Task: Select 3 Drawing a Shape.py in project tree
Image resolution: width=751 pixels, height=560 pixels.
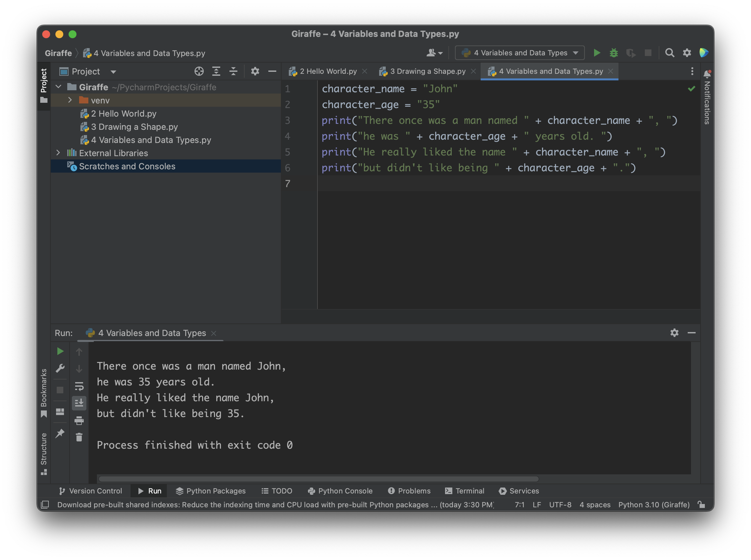Action: (x=134, y=127)
